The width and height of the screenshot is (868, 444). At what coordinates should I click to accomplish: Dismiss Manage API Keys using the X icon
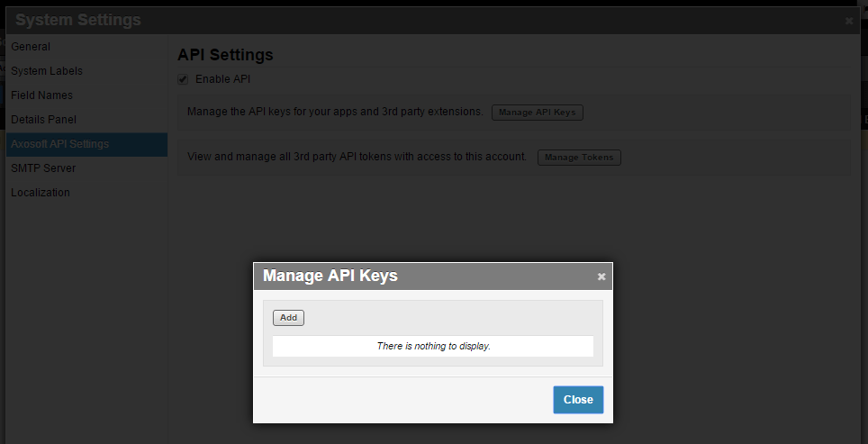tap(601, 276)
